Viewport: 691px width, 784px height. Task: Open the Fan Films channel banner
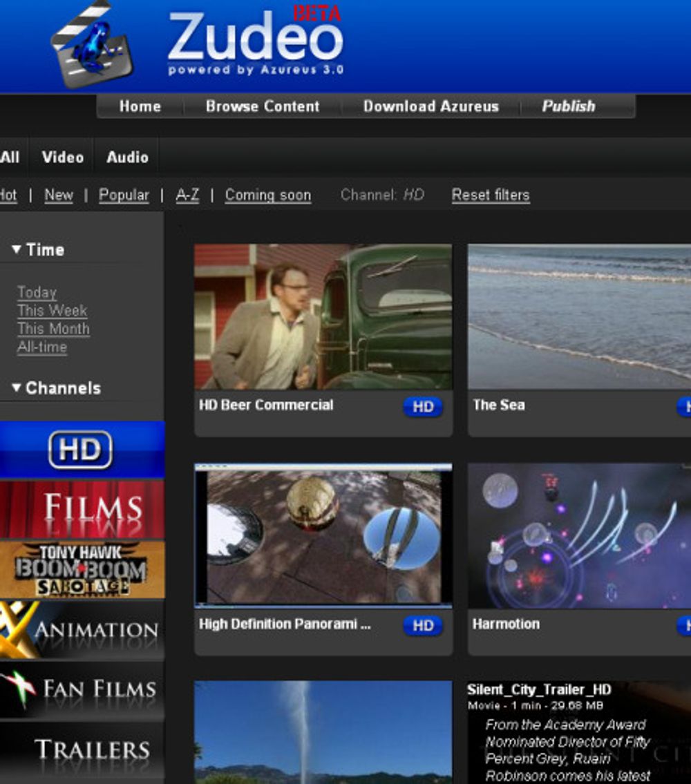pyautogui.click(x=82, y=690)
